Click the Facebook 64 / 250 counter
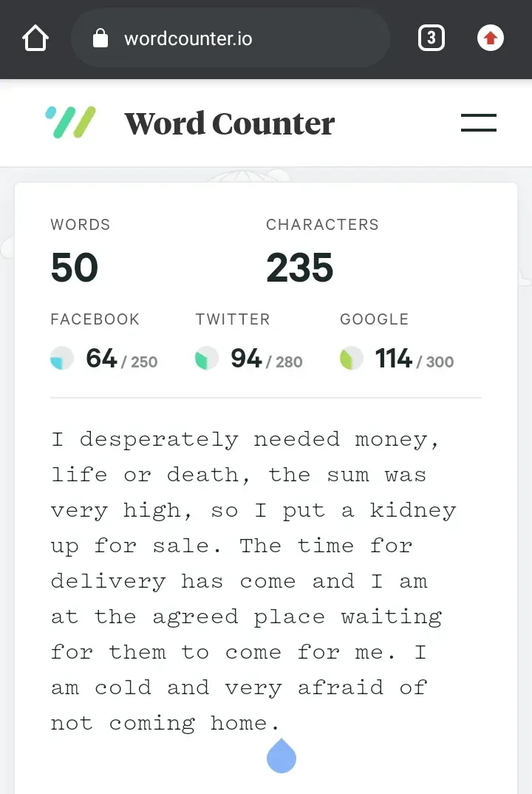532x794 pixels. 121,359
